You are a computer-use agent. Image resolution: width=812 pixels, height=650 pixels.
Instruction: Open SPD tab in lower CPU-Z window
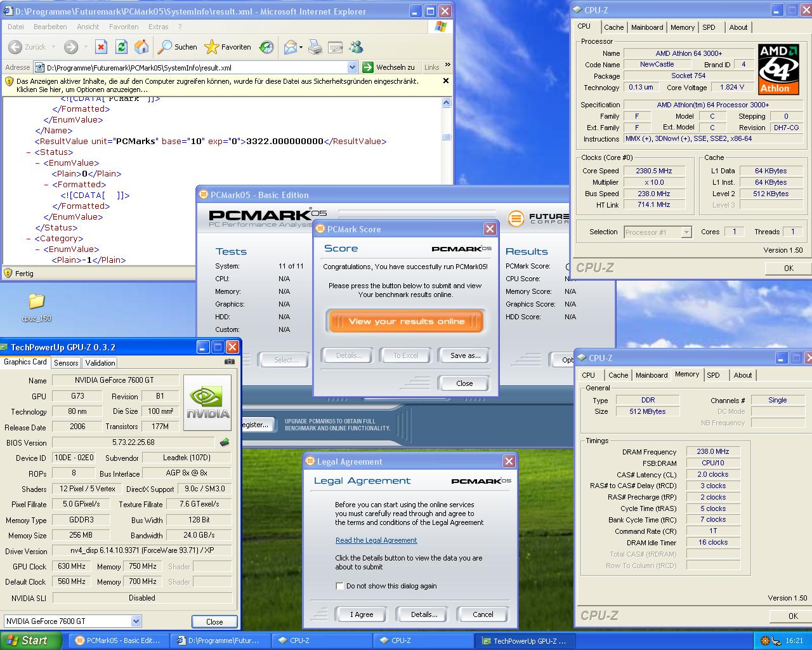(x=714, y=375)
